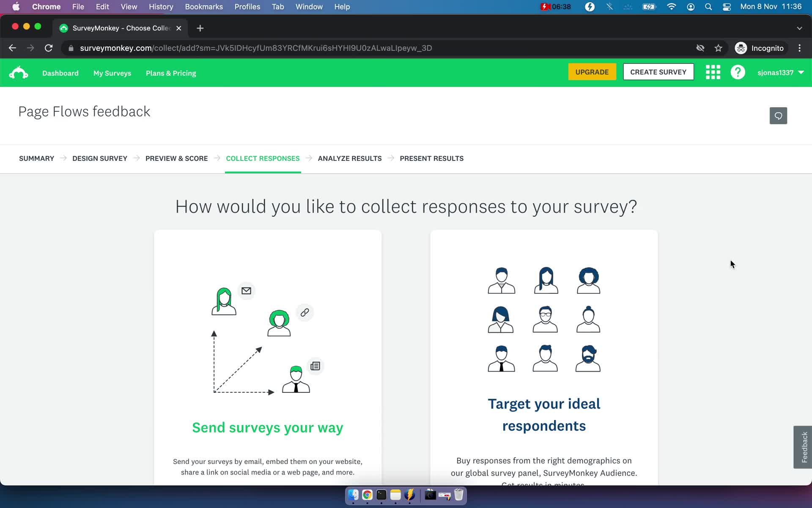Click the SurveyMonkey dashboard home icon
The image size is (812, 508).
(19, 72)
